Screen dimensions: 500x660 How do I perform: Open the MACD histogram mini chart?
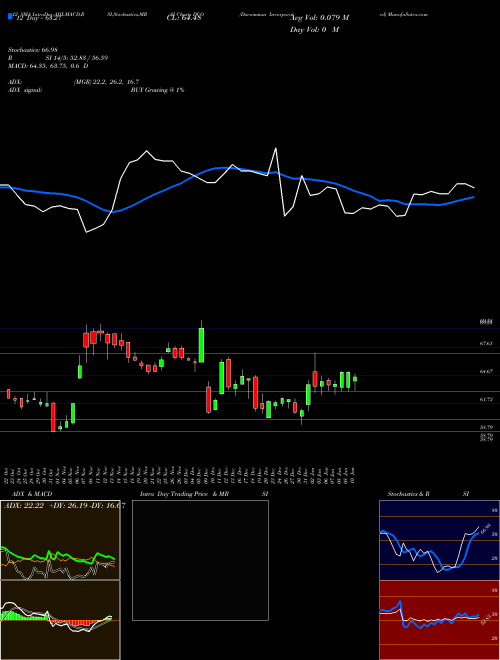pos(60,620)
